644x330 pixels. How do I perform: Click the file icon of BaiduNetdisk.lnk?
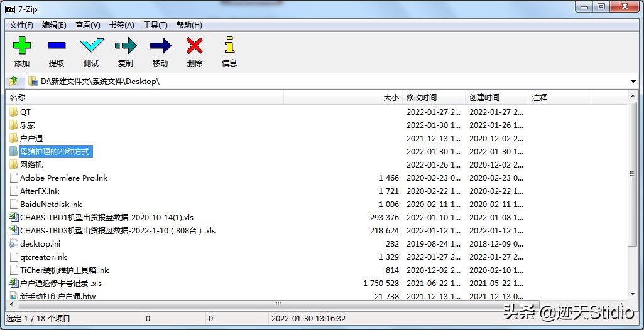pyautogui.click(x=14, y=204)
